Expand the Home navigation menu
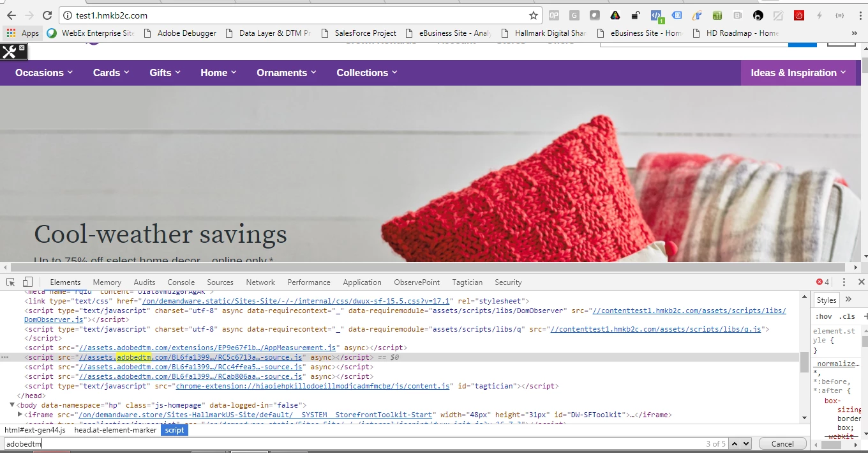This screenshot has width=868, height=453. [219, 73]
